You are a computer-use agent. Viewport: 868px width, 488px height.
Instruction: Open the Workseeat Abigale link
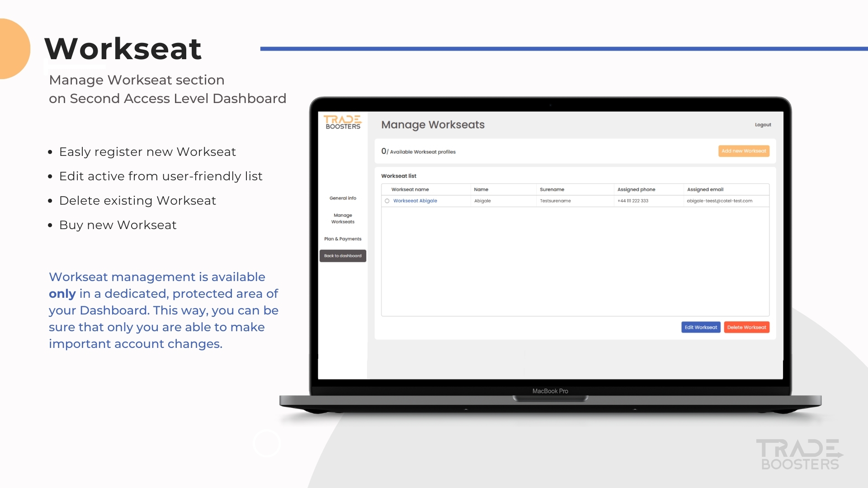(x=415, y=201)
